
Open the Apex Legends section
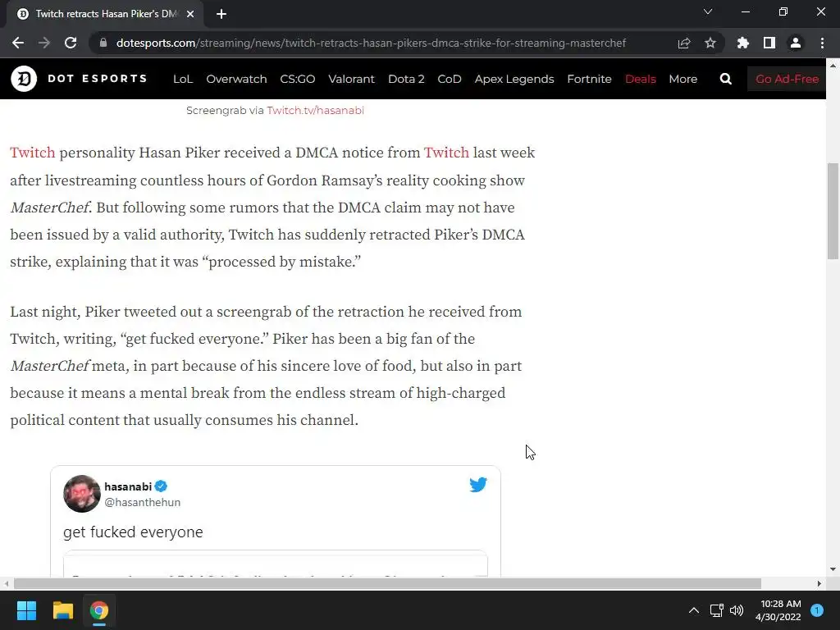(x=514, y=79)
